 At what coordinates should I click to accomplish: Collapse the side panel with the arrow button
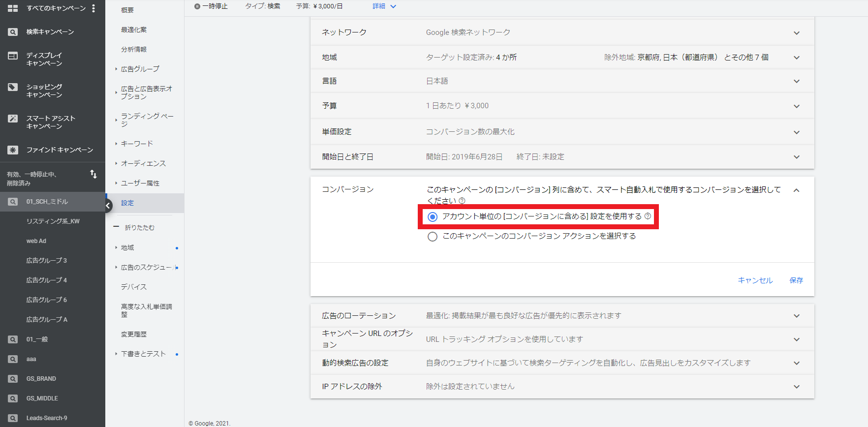pos(108,206)
